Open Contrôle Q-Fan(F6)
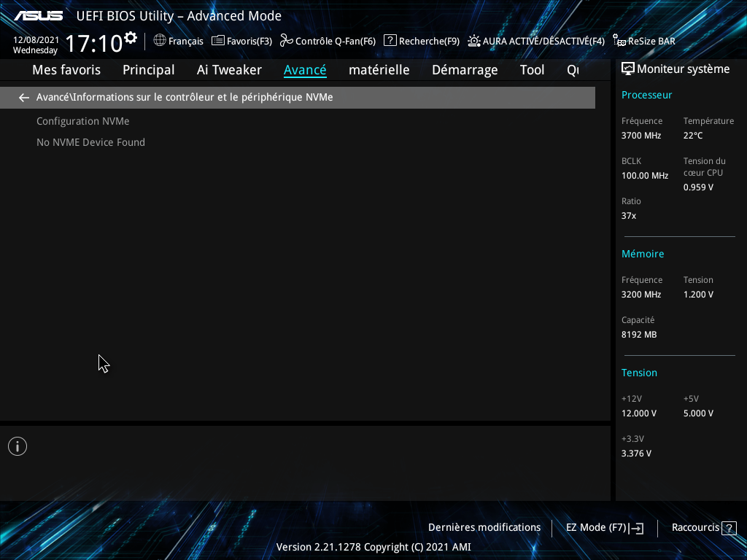The image size is (747, 560). pyautogui.click(x=336, y=41)
